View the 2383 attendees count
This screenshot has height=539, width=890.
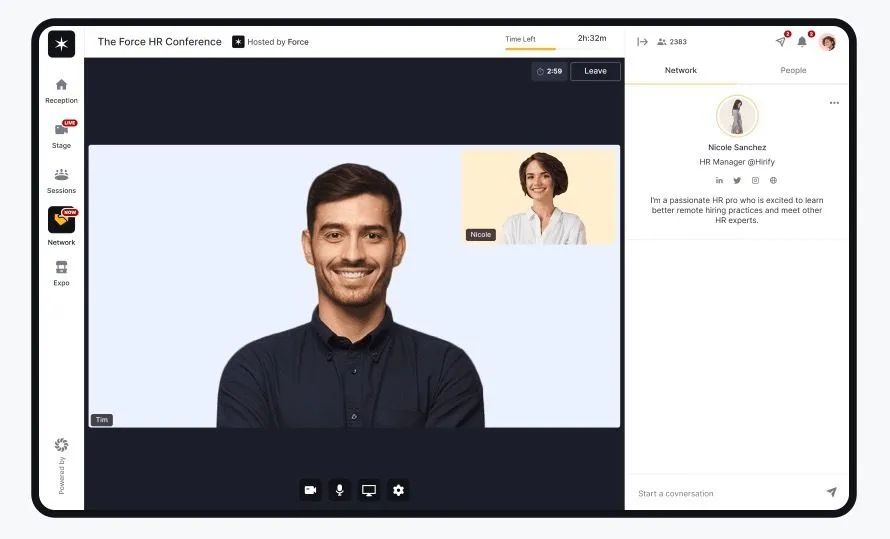672,41
